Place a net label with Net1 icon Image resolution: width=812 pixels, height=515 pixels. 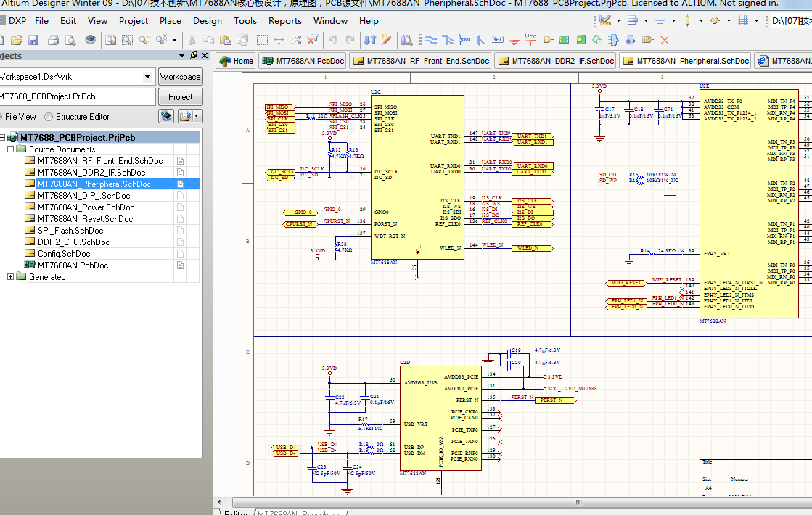(498, 40)
